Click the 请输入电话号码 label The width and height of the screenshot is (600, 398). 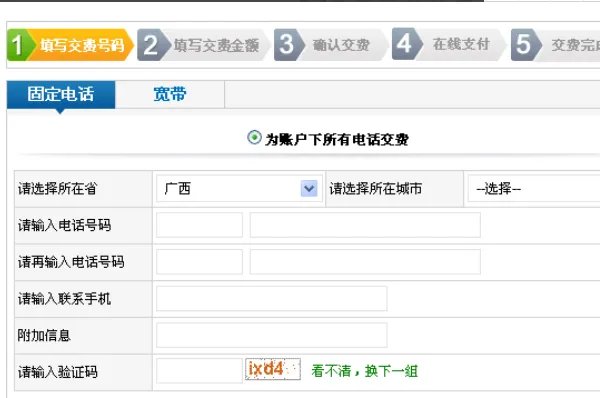(x=64, y=225)
